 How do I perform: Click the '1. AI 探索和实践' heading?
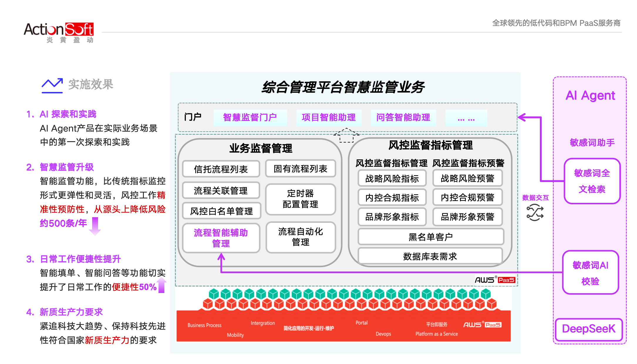click(x=61, y=114)
